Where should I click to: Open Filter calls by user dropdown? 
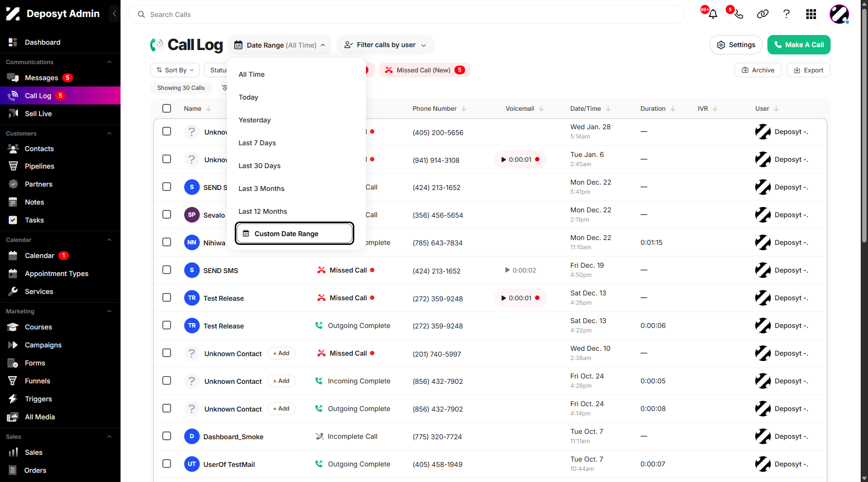click(385, 45)
